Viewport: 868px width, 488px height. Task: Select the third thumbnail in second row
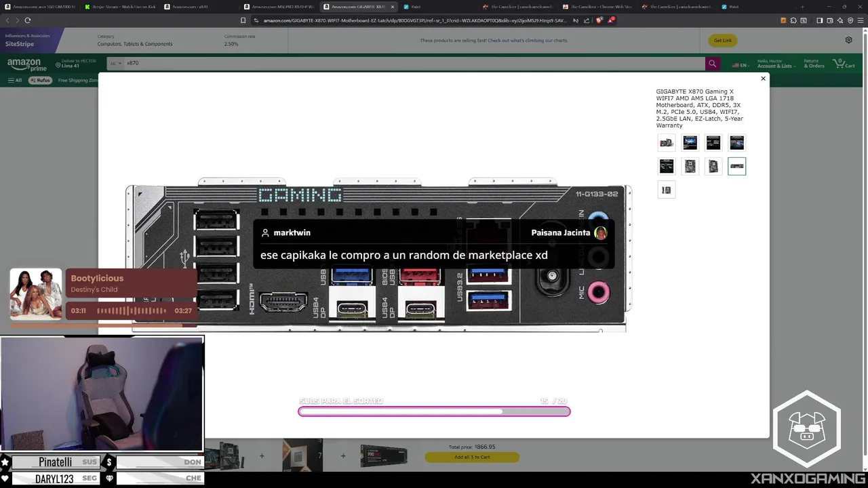click(x=713, y=166)
